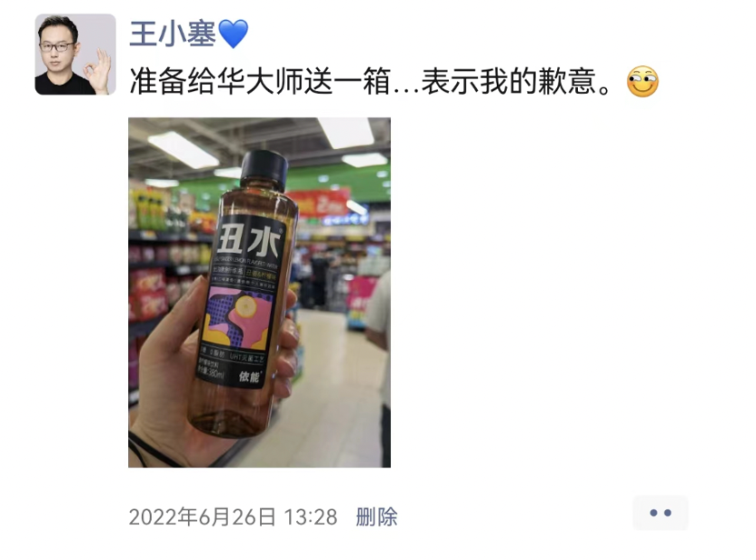
Task: Open 王小塞's profile via username
Action: (172, 34)
